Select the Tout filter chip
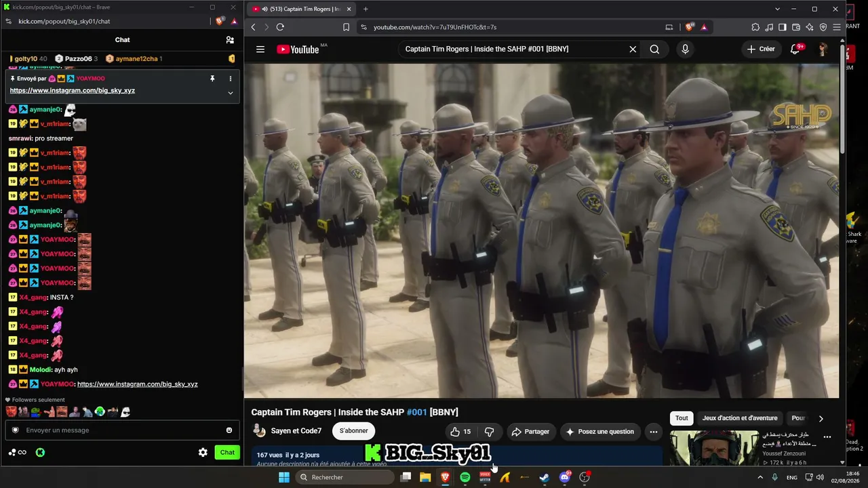Image resolution: width=868 pixels, height=488 pixels. click(682, 418)
